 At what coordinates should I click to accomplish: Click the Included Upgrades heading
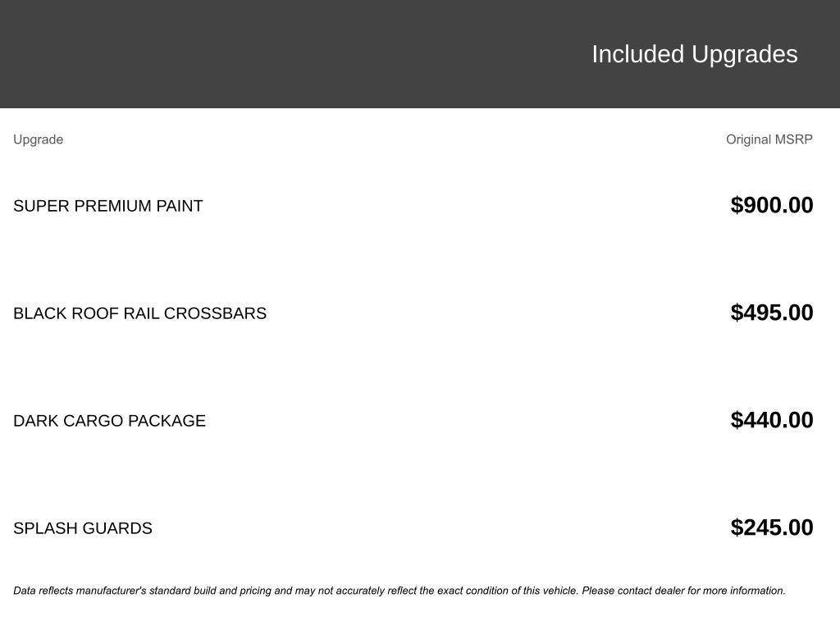point(694,54)
